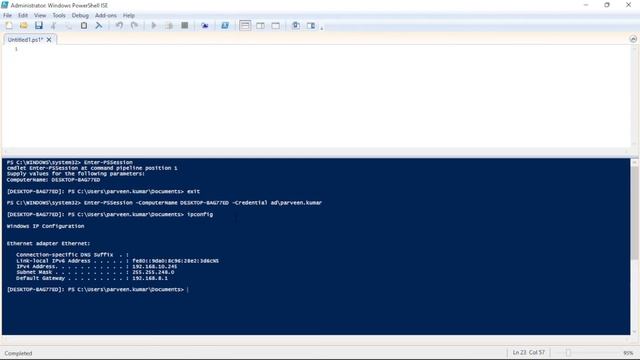Start PowerShell.exe in separate window icon
Screen dimensions: 640x360
[224, 25]
